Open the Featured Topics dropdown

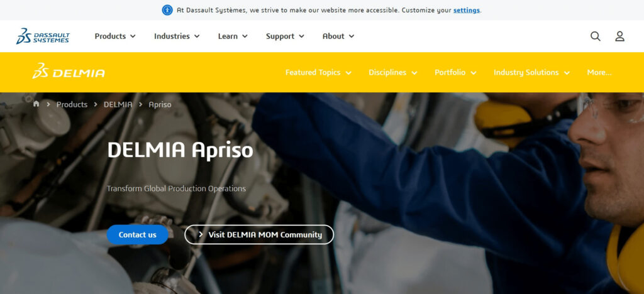(x=318, y=73)
